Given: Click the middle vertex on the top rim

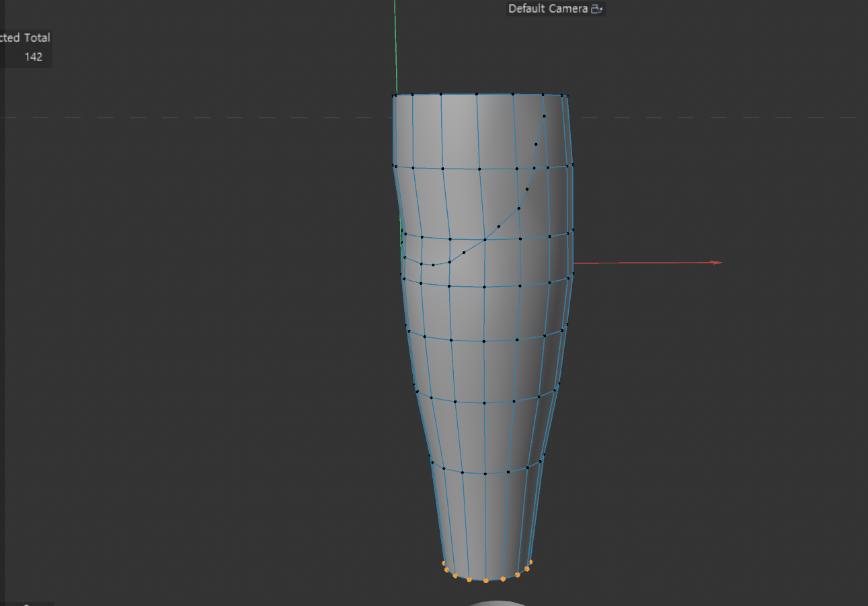Looking at the screenshot, I should click(x=477, y=95).
